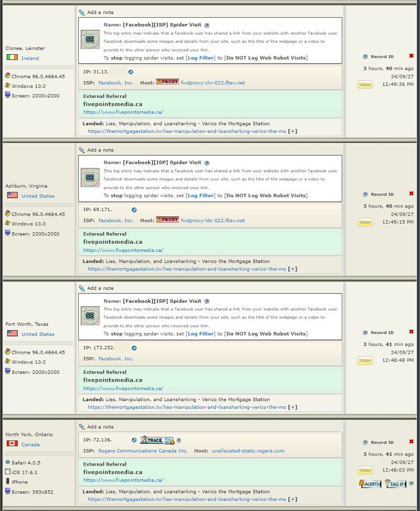Open fivepointsmedia.ca referral URL in North York entry
This screenshot has height=511, width=420.
123,480
